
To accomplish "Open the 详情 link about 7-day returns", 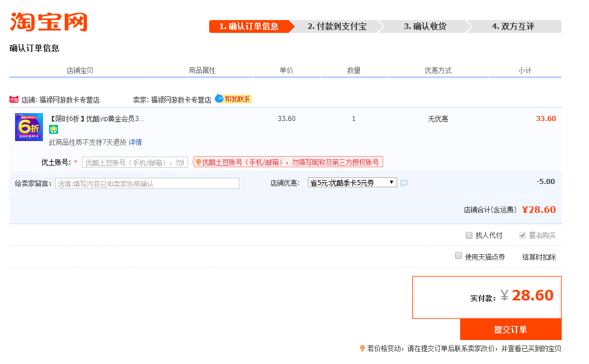I will pos(135,142).
